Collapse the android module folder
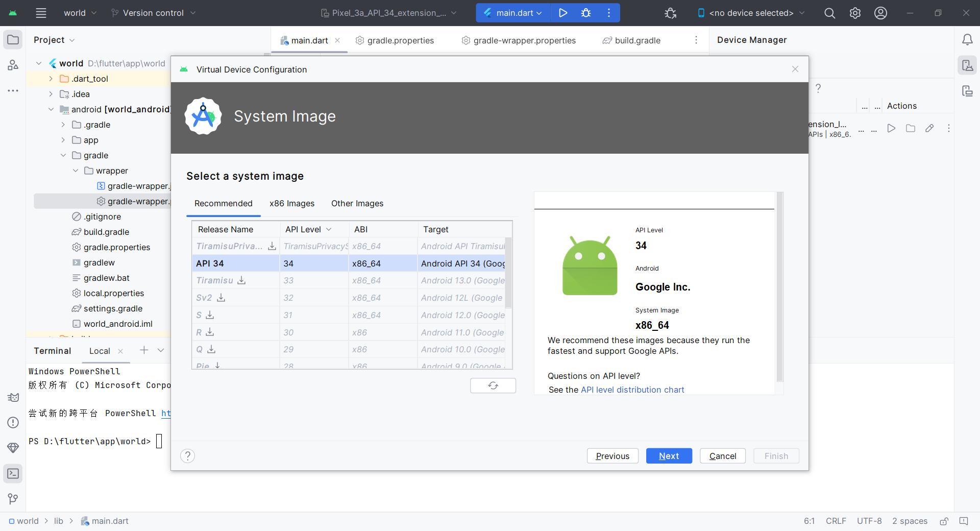The height and width of the screenshot is (531, 980). pos(51,109)
